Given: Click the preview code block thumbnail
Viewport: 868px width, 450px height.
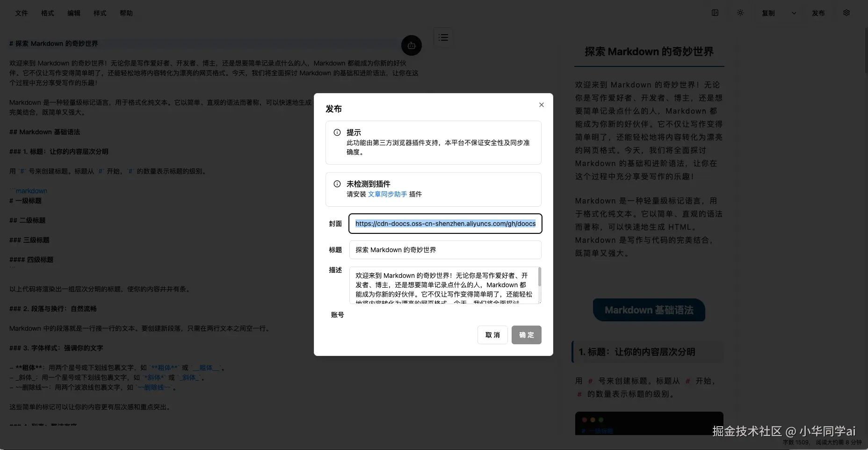Looking at the screenshot, I should [x=649, y=423].
